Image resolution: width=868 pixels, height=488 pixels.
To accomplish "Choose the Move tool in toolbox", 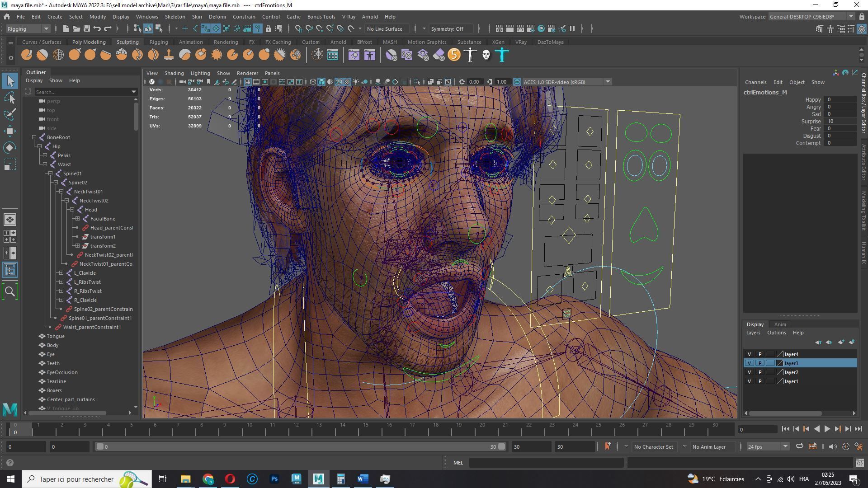I will (10, 131).
